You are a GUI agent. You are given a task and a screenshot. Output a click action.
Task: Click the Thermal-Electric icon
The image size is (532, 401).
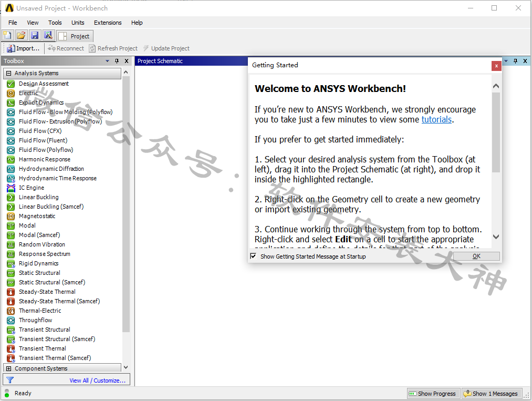tap(11, 311)
